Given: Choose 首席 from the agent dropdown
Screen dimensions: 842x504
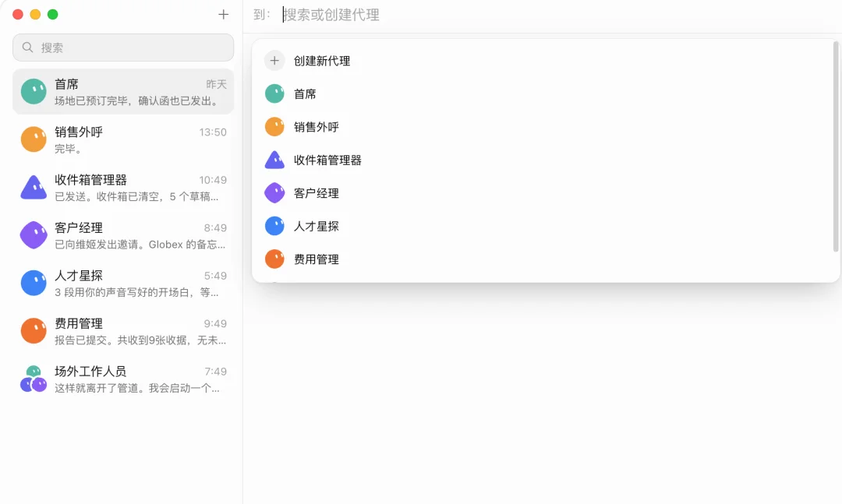Looking at the screenshot, I should (x=543, y=94).
